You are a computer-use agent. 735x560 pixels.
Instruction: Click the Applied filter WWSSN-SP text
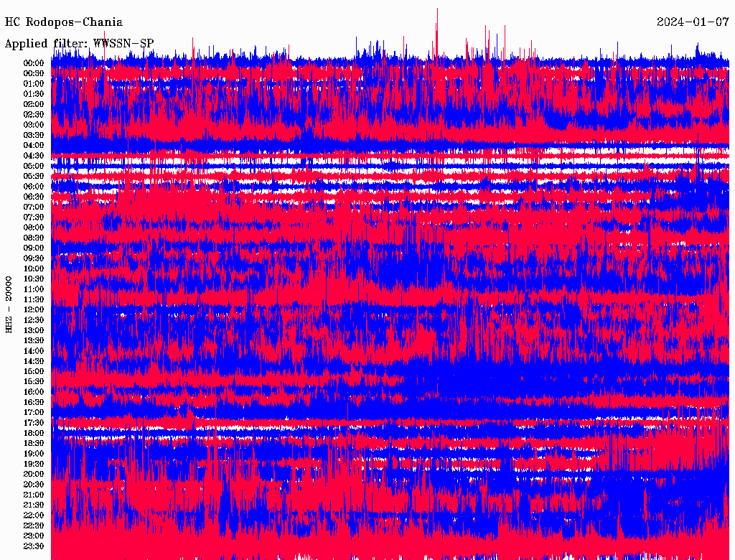coord(79,44)
